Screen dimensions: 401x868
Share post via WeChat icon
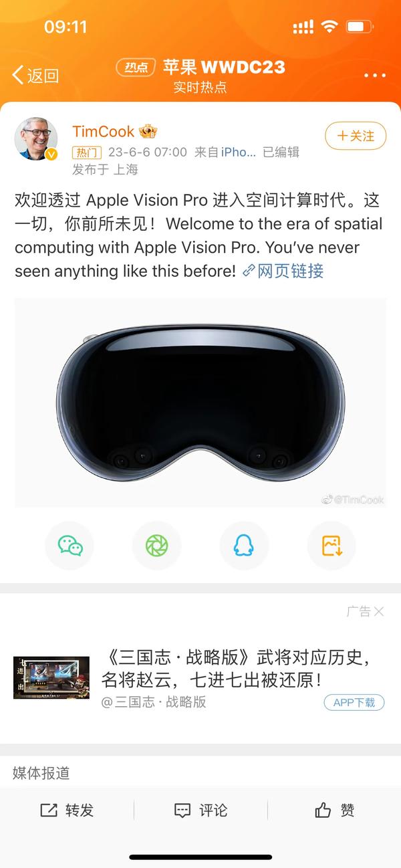[70, 546]
